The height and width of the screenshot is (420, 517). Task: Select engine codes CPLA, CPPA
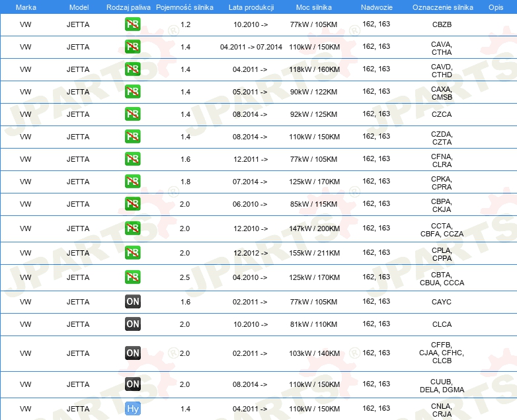442,254
